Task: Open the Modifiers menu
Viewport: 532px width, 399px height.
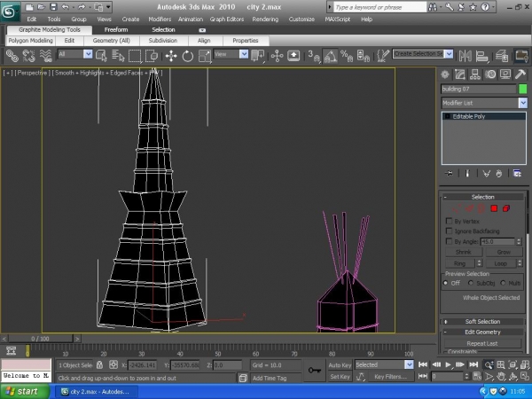Action: [160, 20]
